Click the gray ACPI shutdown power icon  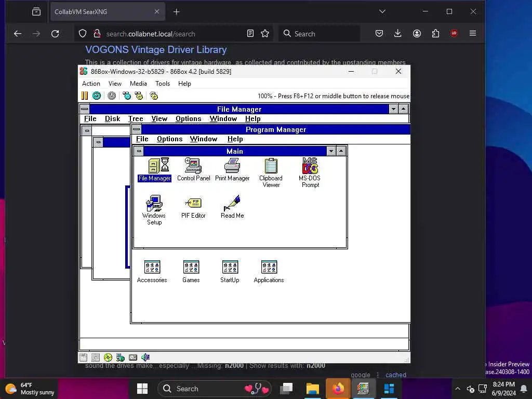pos(112,96)
